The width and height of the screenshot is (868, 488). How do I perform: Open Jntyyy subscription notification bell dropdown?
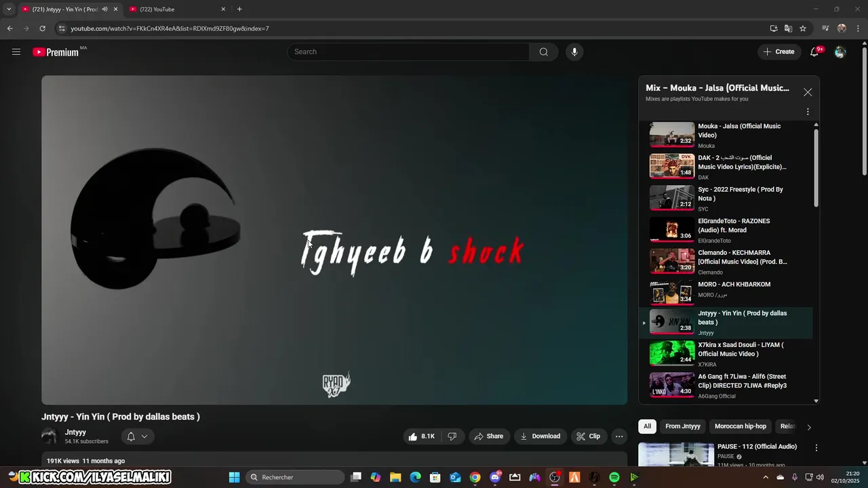(137, 436)
